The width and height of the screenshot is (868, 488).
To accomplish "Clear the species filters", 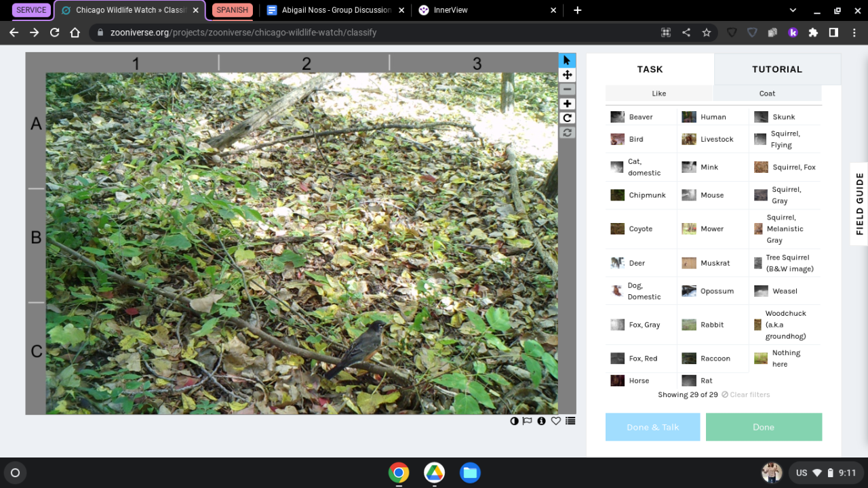I will pos(746,394).
